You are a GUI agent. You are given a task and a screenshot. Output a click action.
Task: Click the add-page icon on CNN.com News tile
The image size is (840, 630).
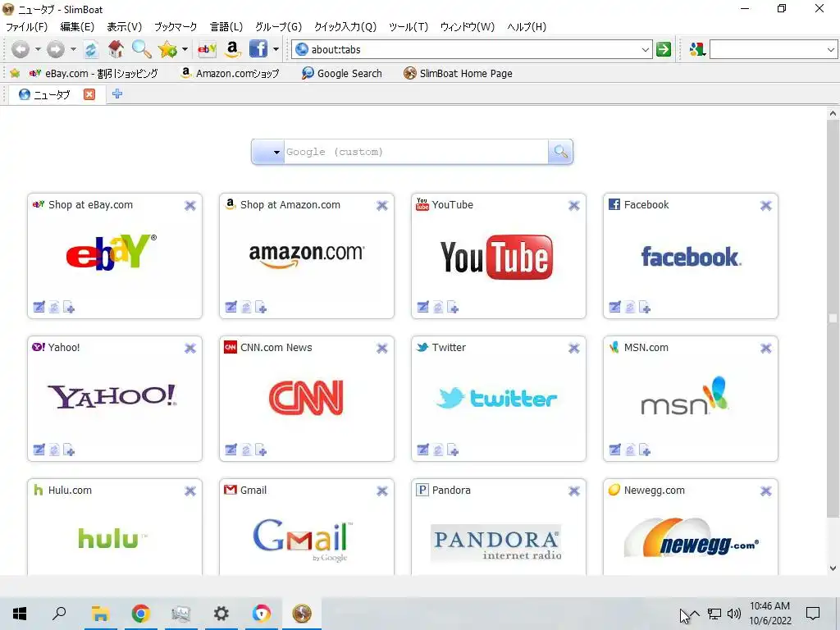click(x=261, y=450)
